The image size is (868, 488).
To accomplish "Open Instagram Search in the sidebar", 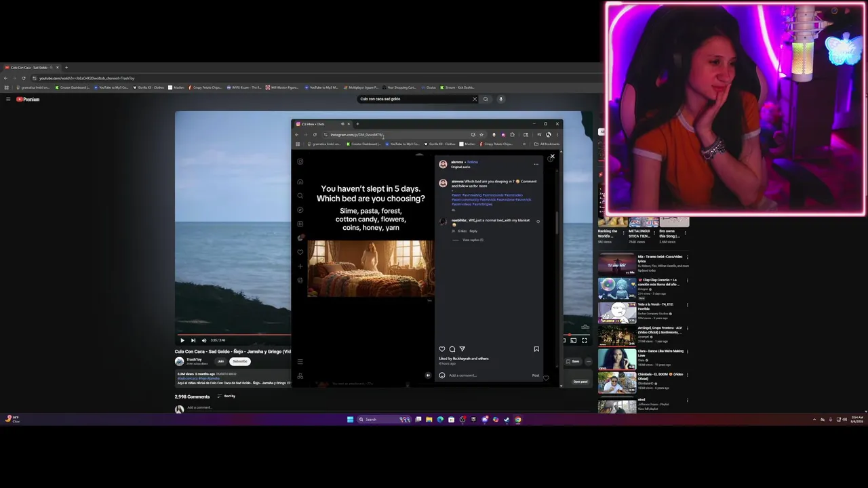I will point(300,196).
